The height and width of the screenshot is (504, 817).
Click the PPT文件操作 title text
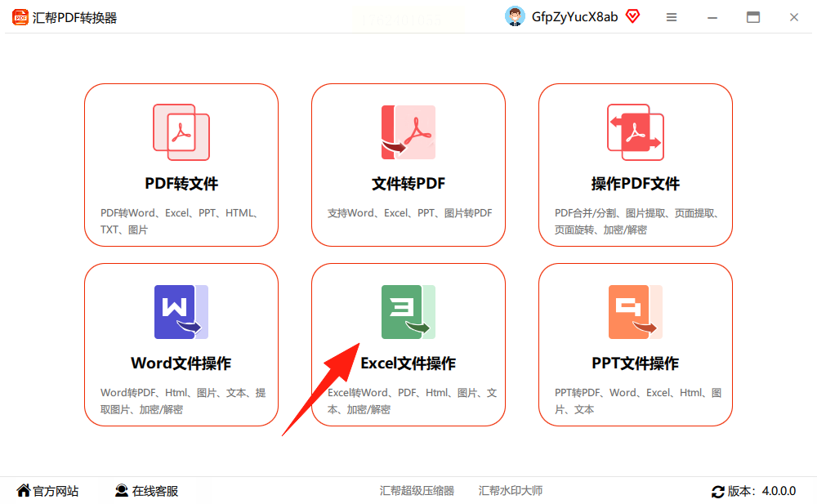[x=635, y=364]
